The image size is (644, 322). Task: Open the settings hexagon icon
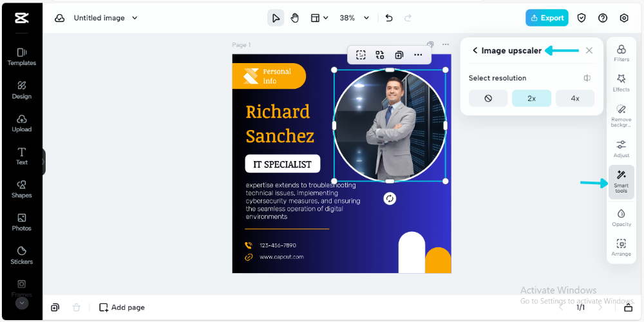click(624, 18)
